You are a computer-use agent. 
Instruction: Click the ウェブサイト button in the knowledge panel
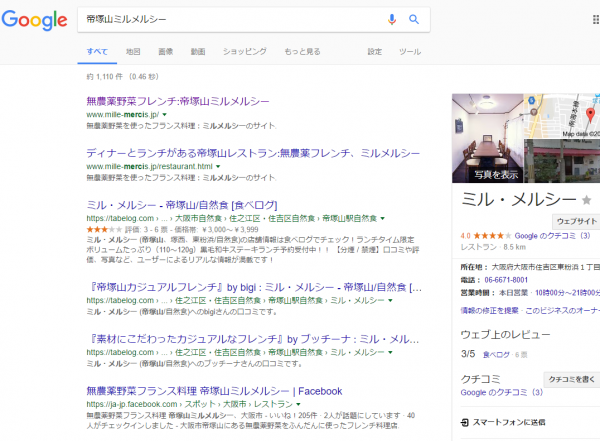[577, 221]
